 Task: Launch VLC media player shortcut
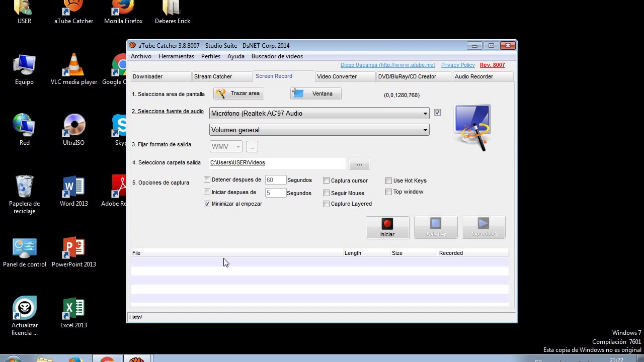[73, 69]
